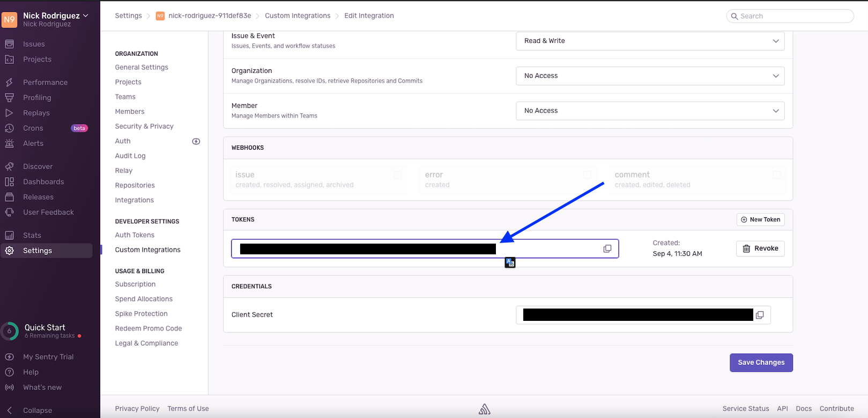Click the Quick Start progress ring
The height and width of the screenshot is (418, 868).
pos(10,331)
